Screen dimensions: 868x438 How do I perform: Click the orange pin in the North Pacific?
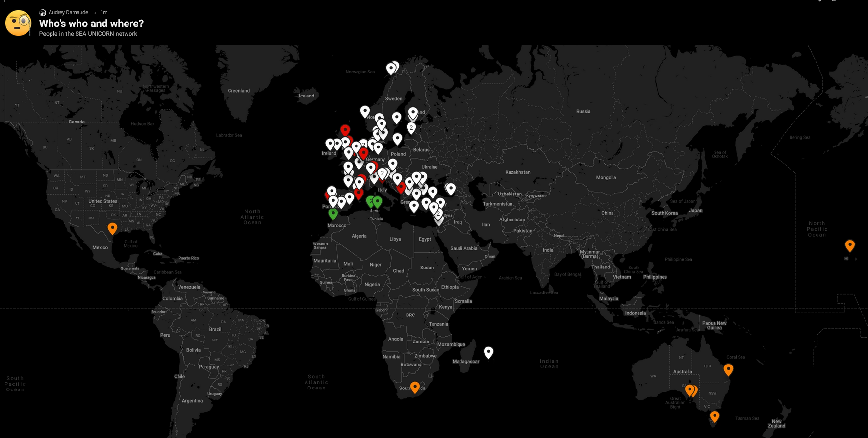pos(850,245)
